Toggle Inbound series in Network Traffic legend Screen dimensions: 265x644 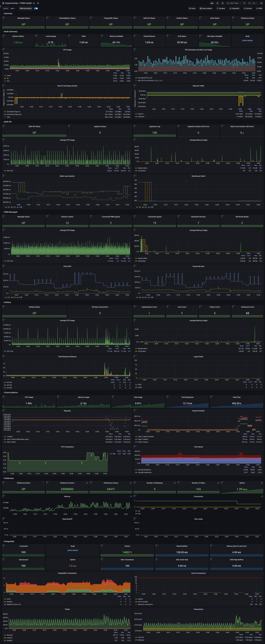tap(140, 114)
